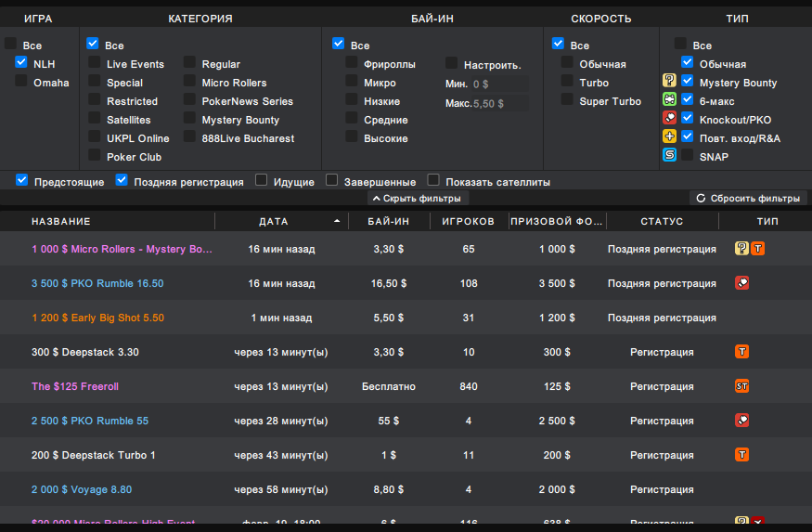
Task: Click the Статус column header
Action: pyautogui.click(x=662, y=221)
